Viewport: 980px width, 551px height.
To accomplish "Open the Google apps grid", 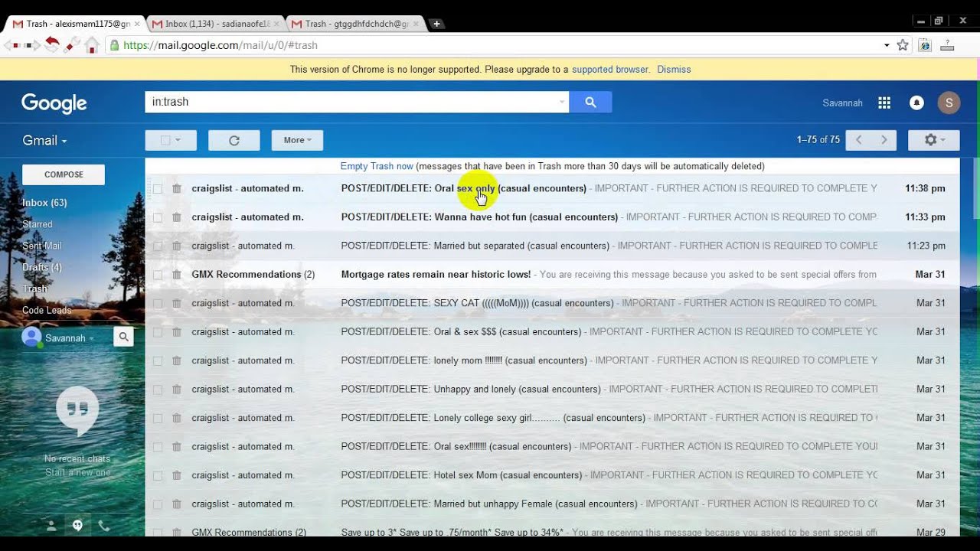I will [884, 103].
